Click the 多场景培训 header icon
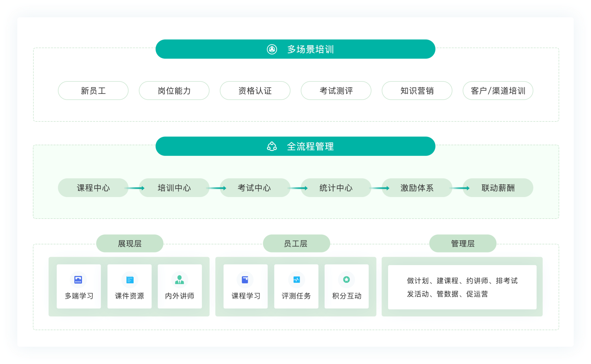This screenshot has width=591, height=364. point(272,49)
